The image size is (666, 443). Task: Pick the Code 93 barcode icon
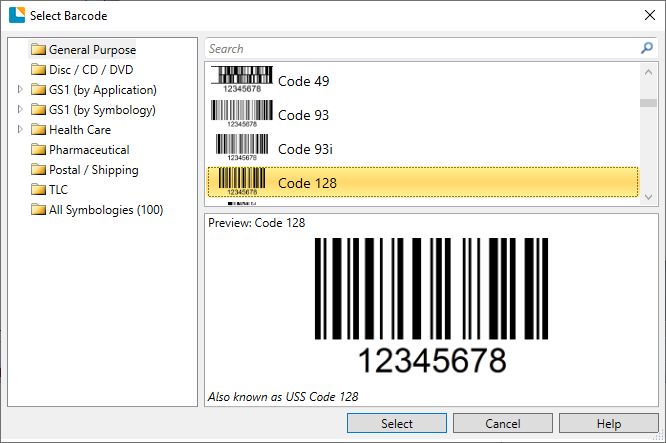pyautogui.click(x=242, y=115)
